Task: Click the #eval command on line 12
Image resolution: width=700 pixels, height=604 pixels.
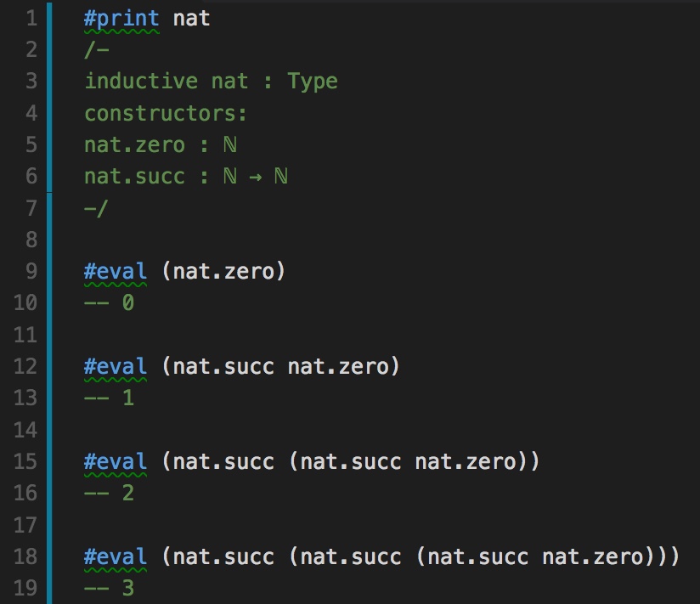Action: click(116, 367)
